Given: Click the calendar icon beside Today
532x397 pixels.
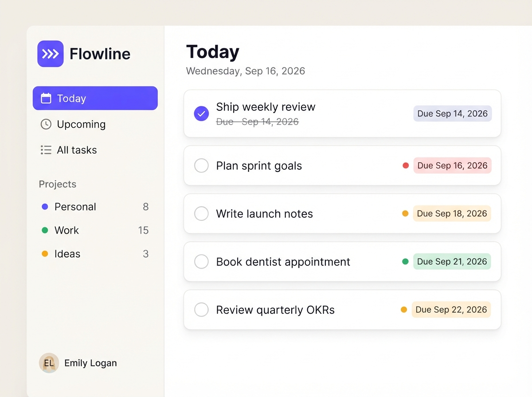Looking at the screenshot, I should click(46, 98).
